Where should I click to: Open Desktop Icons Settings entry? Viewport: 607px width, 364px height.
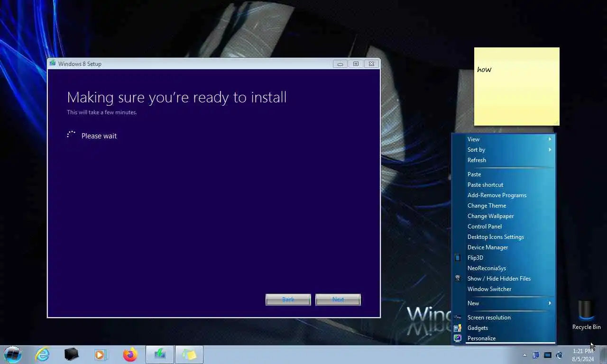click(x=503, y=237)
